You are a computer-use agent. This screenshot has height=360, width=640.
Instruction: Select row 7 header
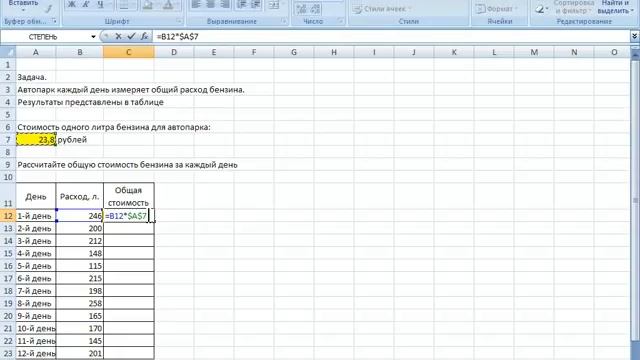(x=8, y=140)
